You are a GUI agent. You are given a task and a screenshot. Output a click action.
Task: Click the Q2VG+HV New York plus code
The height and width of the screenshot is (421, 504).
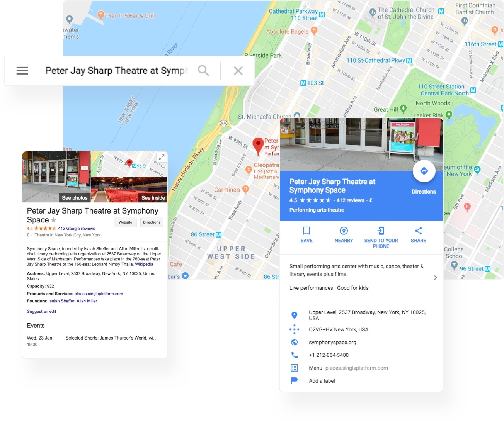click(x=339, y=329)
